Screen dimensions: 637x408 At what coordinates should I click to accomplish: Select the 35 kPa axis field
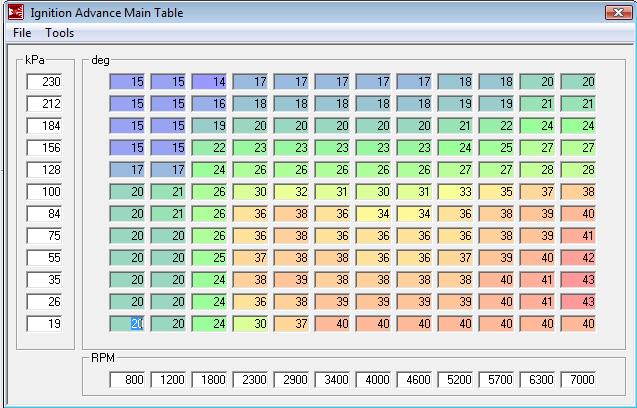click(x=44, y=280)
